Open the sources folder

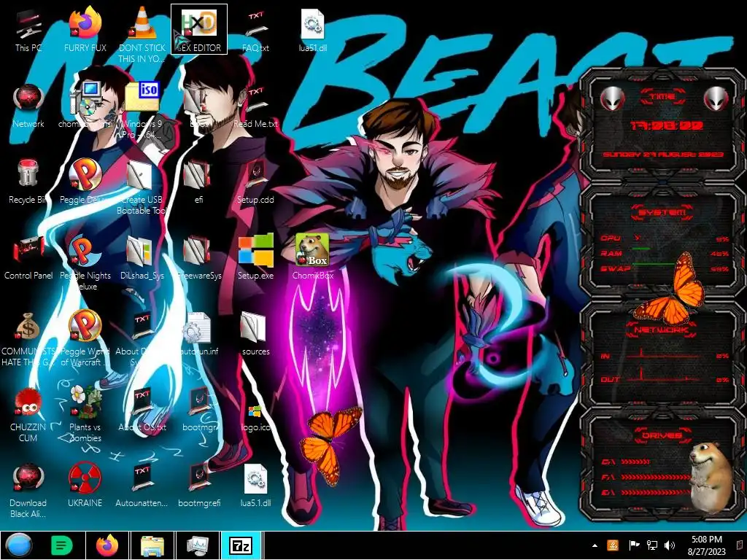(x=256, y=333)
